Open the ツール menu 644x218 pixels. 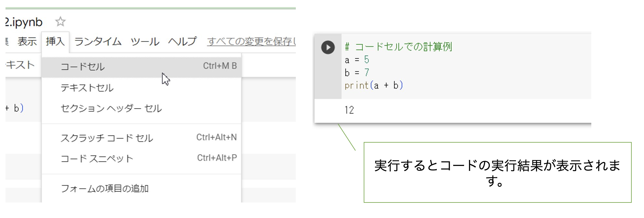point(145,41)
